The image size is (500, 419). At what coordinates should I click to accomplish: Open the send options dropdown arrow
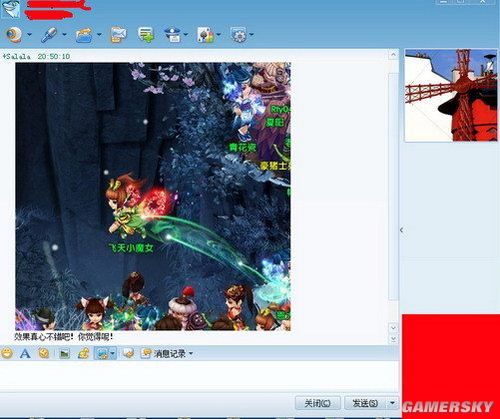(x=392, y=403)
